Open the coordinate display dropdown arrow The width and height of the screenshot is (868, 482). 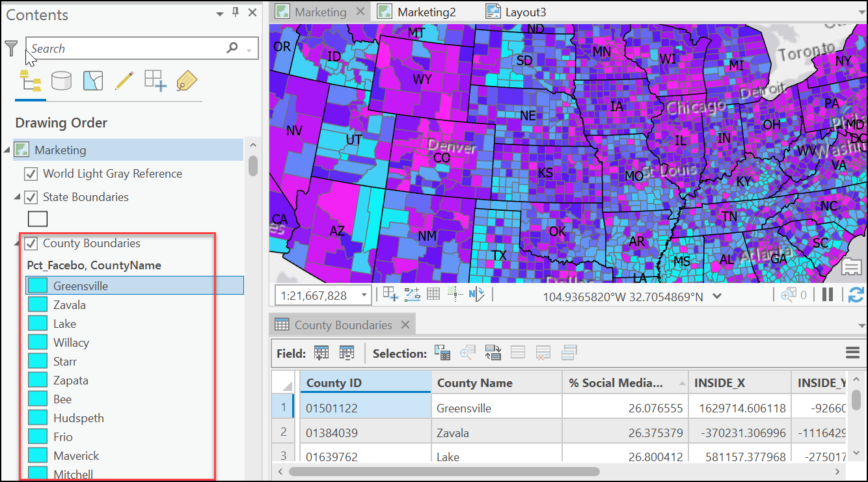[x=717, y=296]
